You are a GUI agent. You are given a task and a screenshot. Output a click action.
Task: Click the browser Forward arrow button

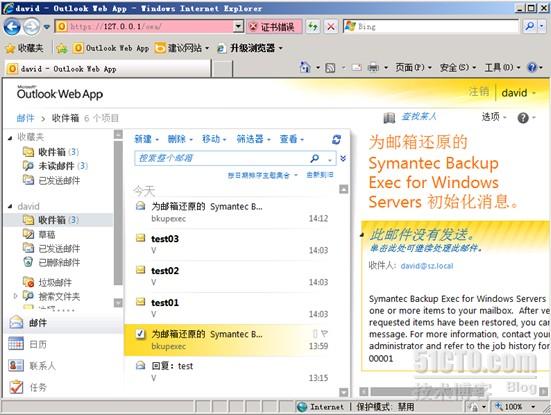point(32,27)
